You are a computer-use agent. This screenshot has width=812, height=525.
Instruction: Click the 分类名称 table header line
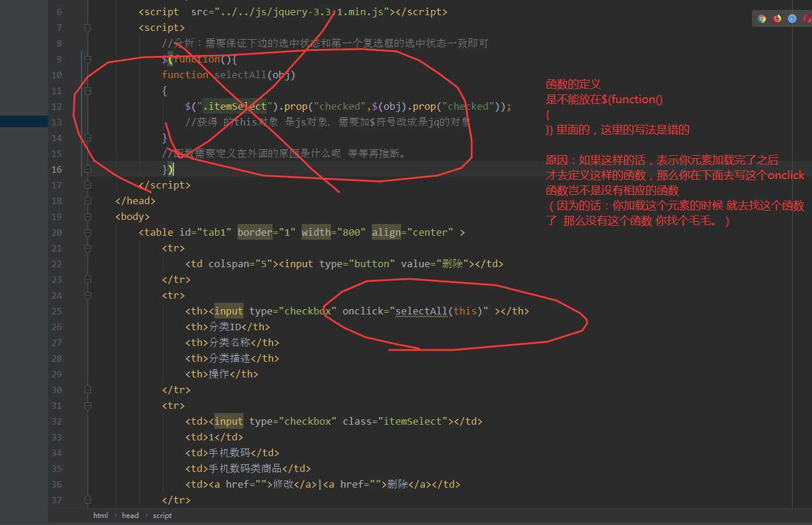point(232,342)
